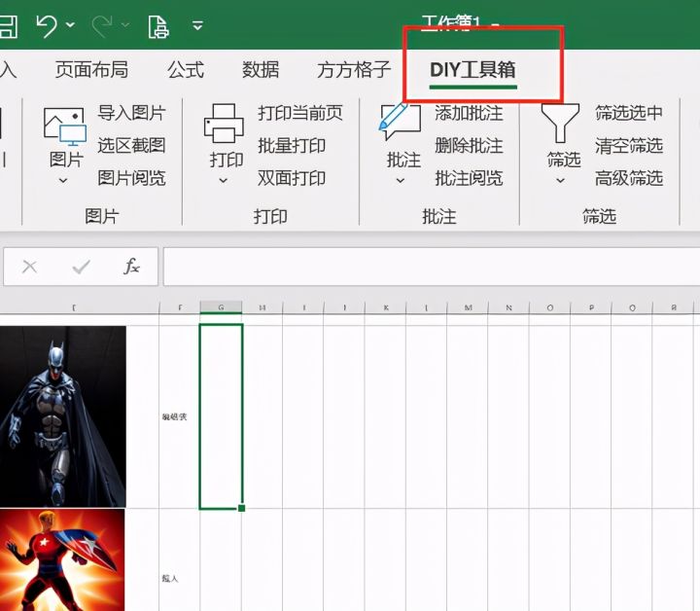
Task: Click the formula bar confirm checkmark icon
Action: (x=82, y=268)
